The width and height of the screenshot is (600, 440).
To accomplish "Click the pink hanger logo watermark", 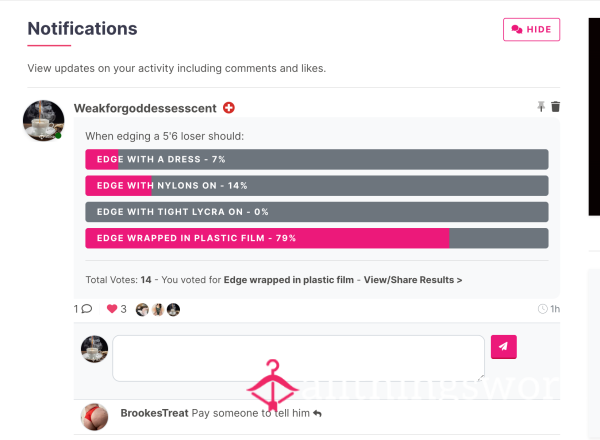I will tap(272, 385).
